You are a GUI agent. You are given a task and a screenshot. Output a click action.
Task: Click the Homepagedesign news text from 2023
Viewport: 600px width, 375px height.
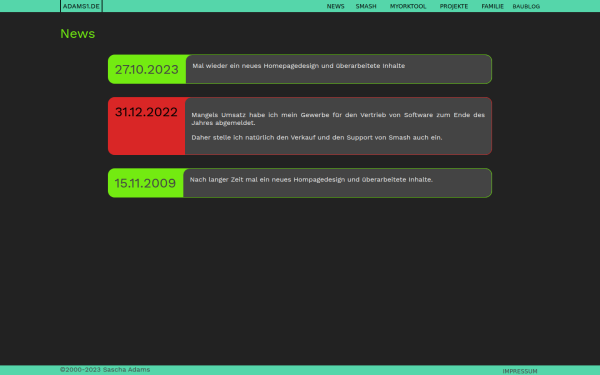click(298, 66)
